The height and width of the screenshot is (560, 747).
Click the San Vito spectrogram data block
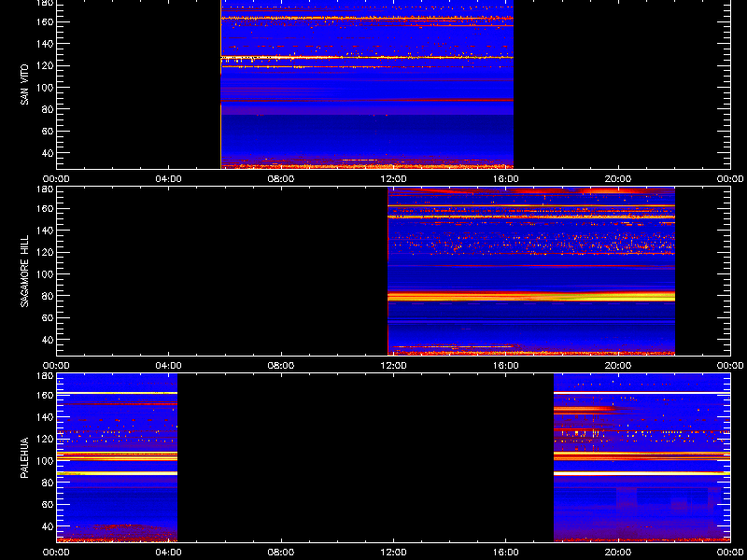point(367,84)
